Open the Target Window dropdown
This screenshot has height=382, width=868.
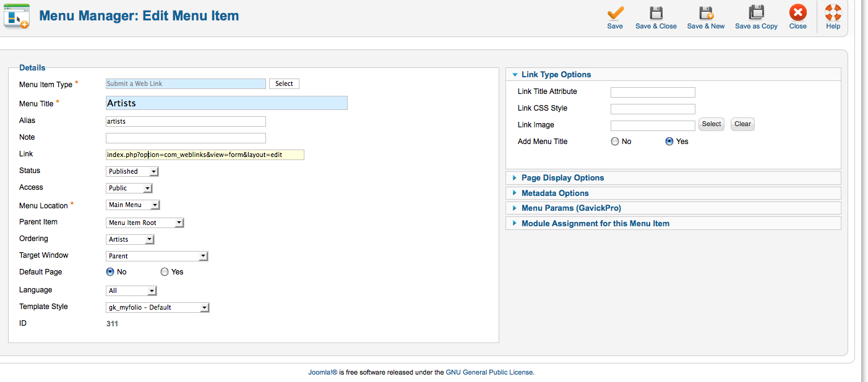coord(157,256)
